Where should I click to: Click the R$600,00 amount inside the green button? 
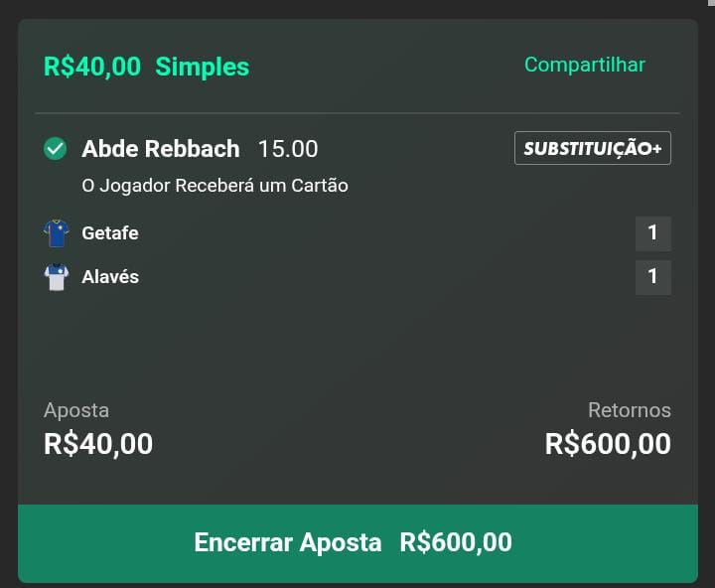(456, 542)
